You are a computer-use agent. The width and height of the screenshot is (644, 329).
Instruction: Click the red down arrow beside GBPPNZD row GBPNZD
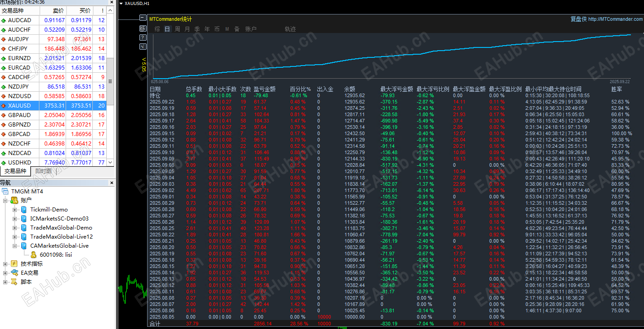pyautogui.click(x=4, y=125)
